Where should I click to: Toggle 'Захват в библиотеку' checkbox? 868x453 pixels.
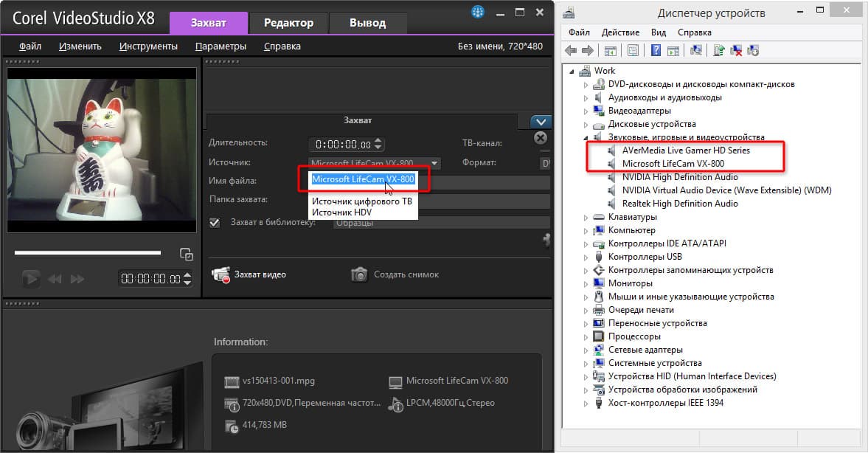pyautogui.click(x=215, y=223)
